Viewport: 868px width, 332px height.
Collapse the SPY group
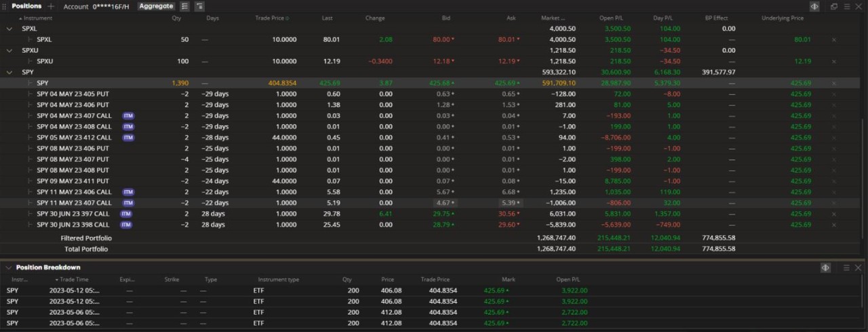pos(9,73)
